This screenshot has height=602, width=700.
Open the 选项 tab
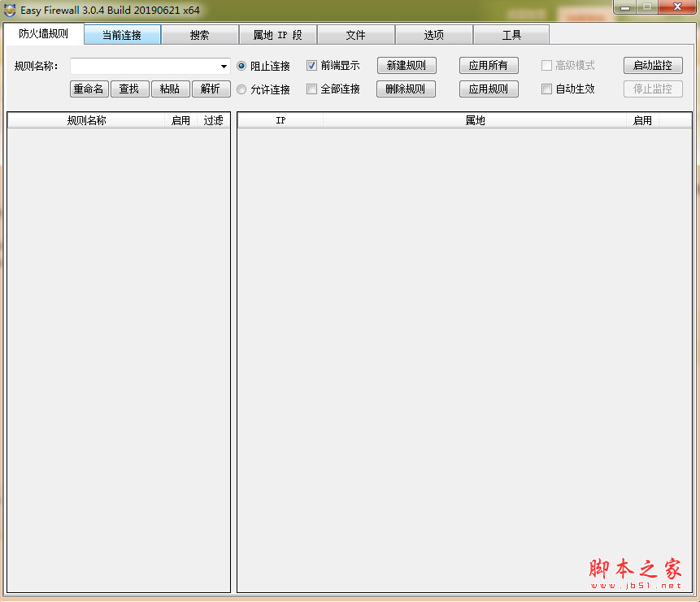tap(433, 35)
